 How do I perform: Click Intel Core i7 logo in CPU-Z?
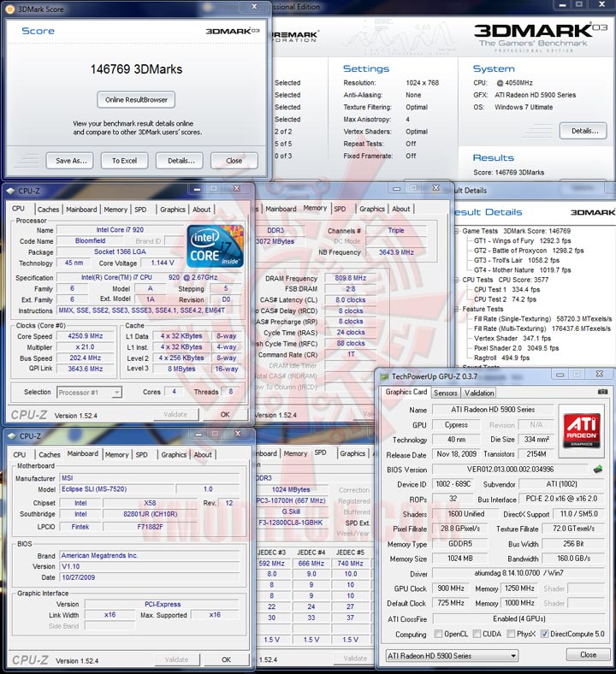tap(215, 246)
